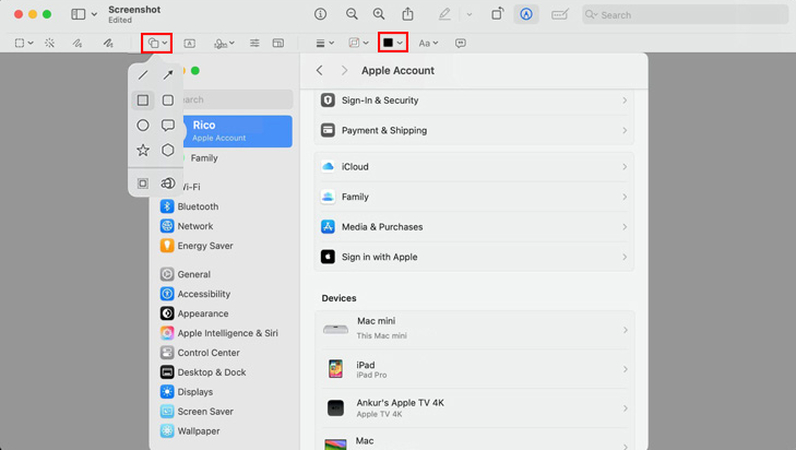Open the Shape Style line thickness dropdown
This screenshot has width=796, height=450.
pos(325,43)
